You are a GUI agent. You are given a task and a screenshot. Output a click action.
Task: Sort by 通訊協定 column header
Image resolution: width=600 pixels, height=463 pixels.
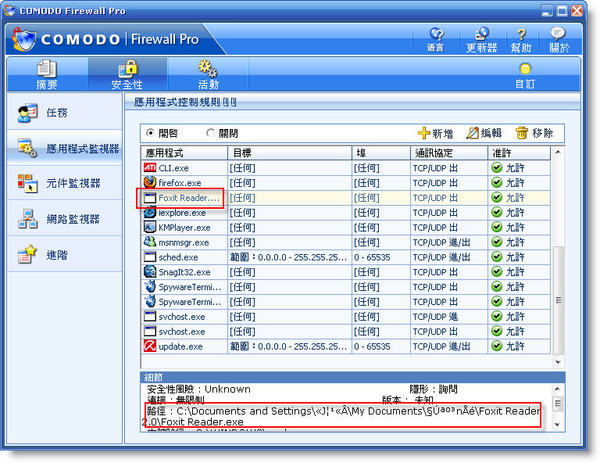tap(448, 153)
